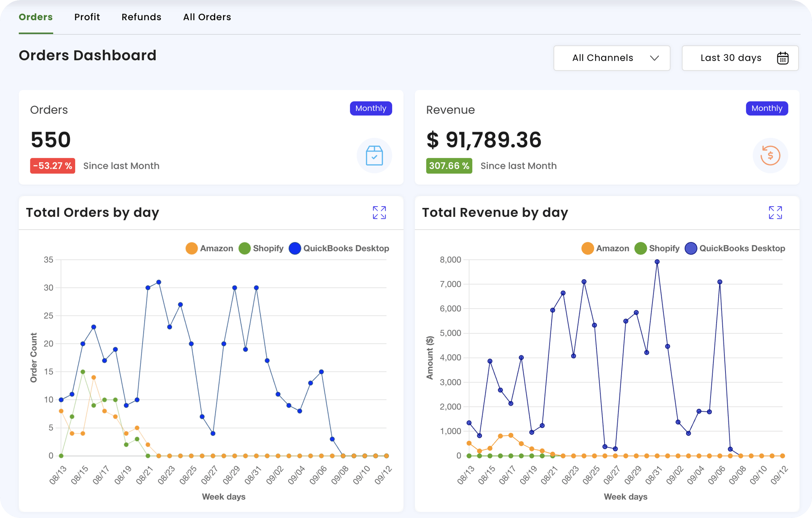Image resolution: width=812 pixels, height=518 pixels.
Task: Toggle QuickBooks Desktop series in revenue legend
Action: [735, 248]
